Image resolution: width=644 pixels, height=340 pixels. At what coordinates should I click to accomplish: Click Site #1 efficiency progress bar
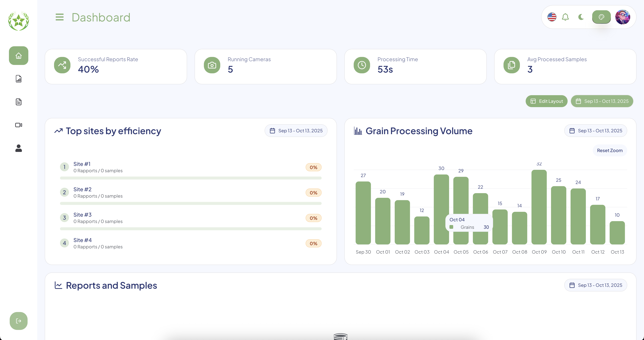[190, 178]
